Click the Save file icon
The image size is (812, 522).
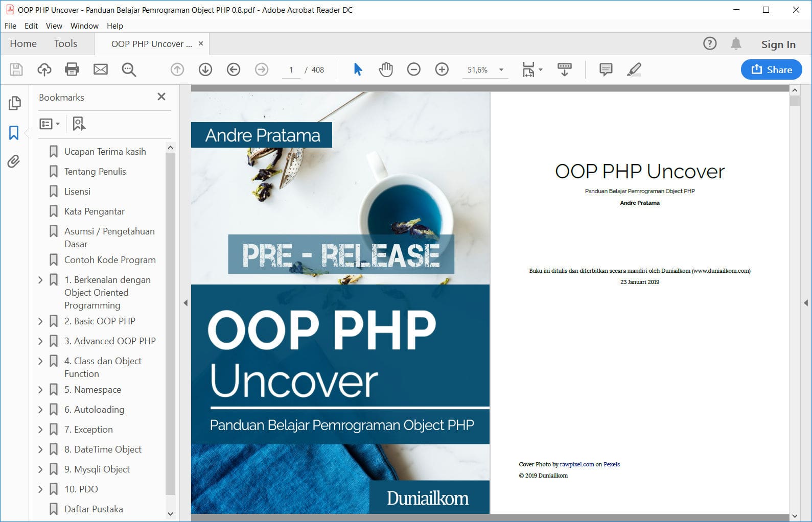pyautogui.click(x=16, y=69)
